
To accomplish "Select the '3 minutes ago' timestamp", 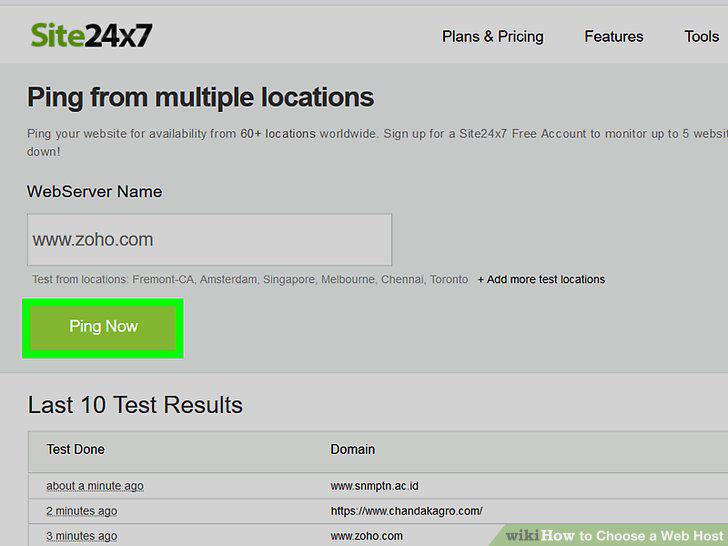I will 81,536.
